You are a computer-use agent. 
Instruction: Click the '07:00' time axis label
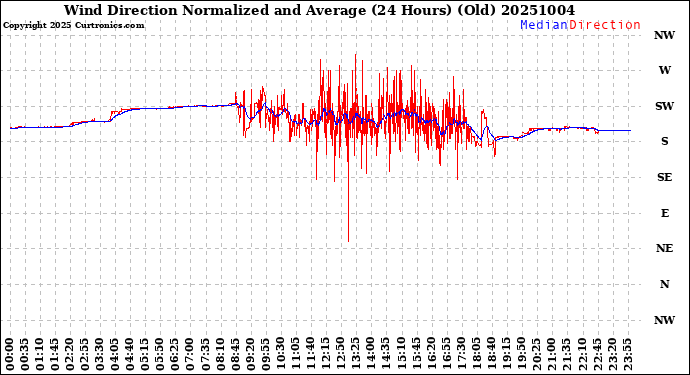pos(190,355)
